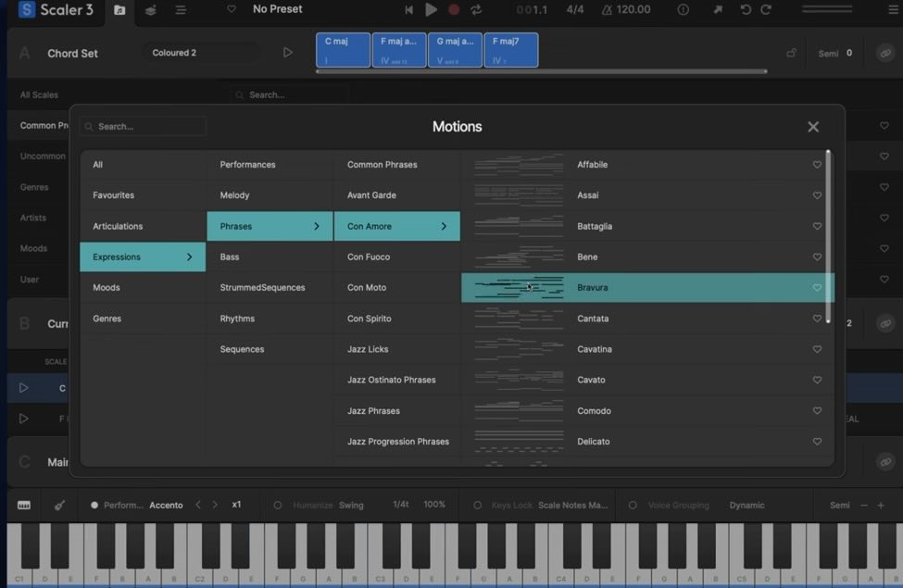Enable the Humanize toggle
903x588 pixels.
point(278,506)
